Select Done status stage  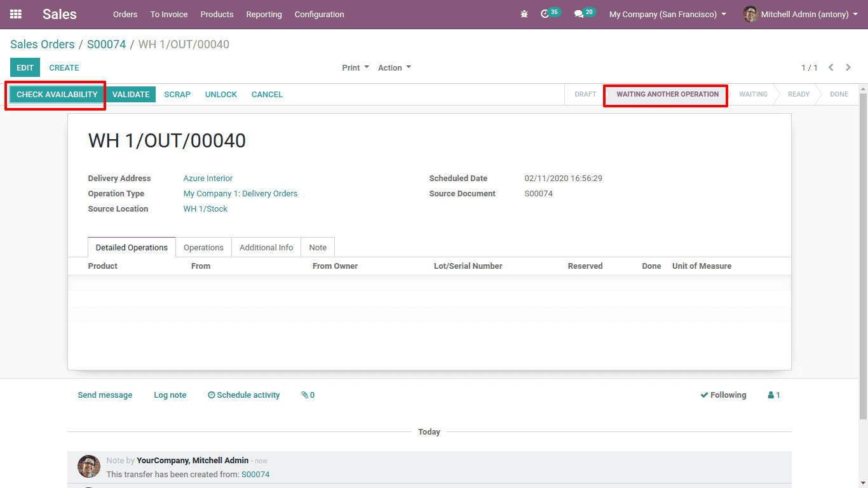[839, 94]
